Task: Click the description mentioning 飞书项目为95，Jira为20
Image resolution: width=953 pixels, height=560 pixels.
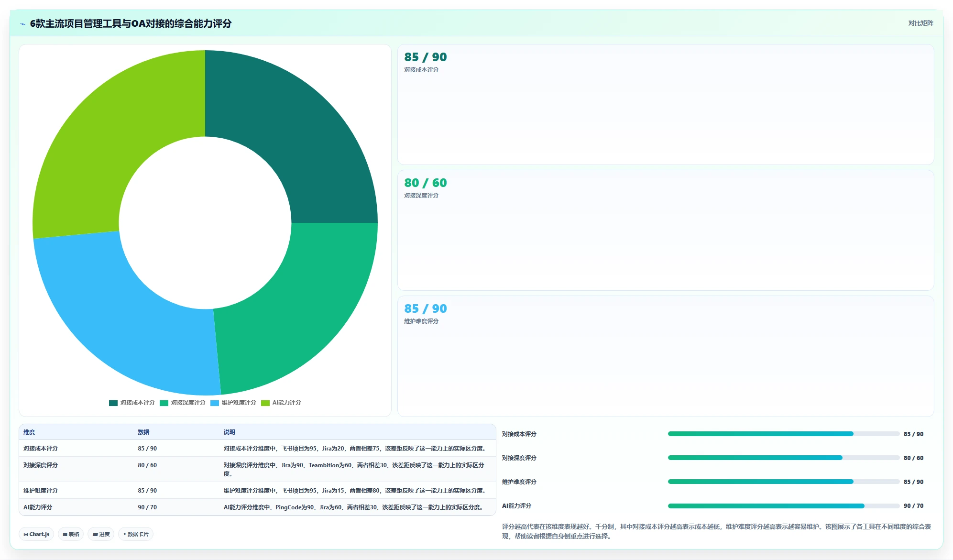Action: (356, 449)
